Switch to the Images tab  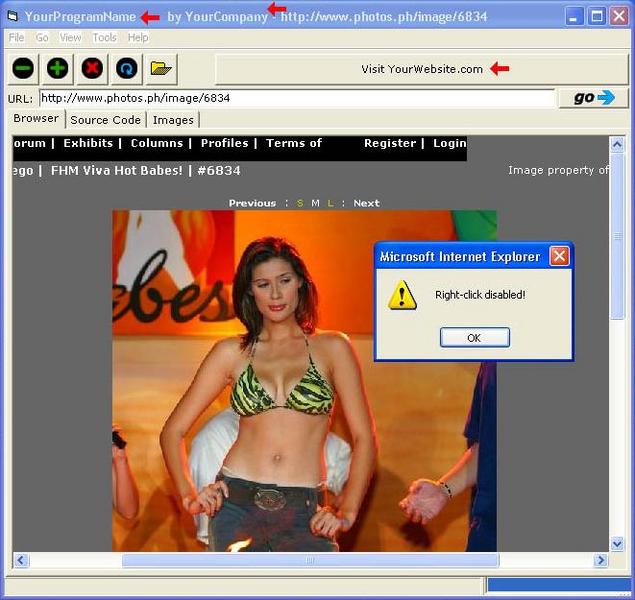click(x=173, y=120)
